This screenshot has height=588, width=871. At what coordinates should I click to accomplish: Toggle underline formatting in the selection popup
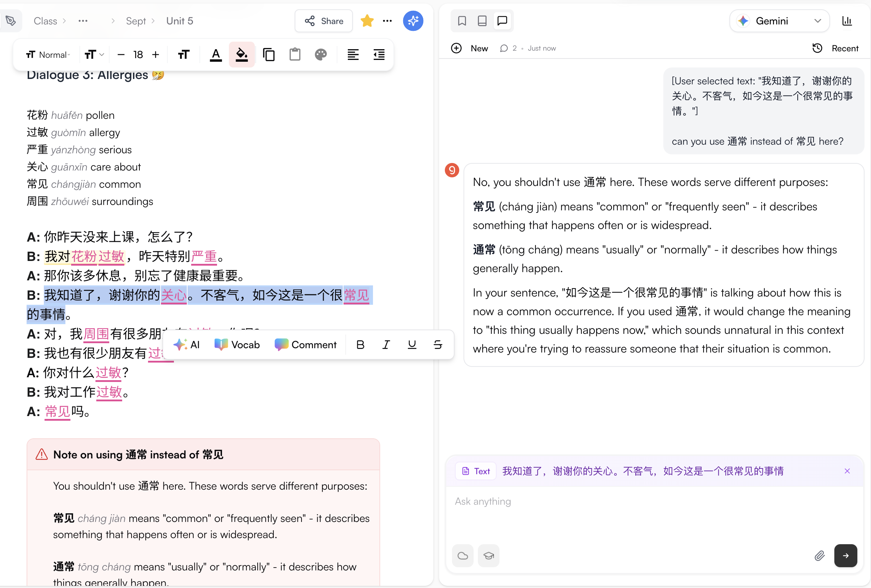pyautogui.click(x=412, y=345)
